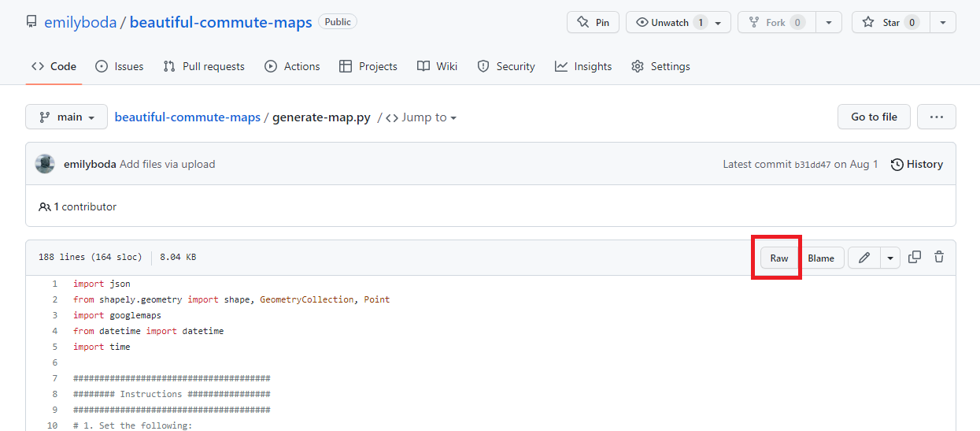The image size is (980, 431).
Task: Fork the beautiful-commute-maps repository
Action: coord(776,22)
